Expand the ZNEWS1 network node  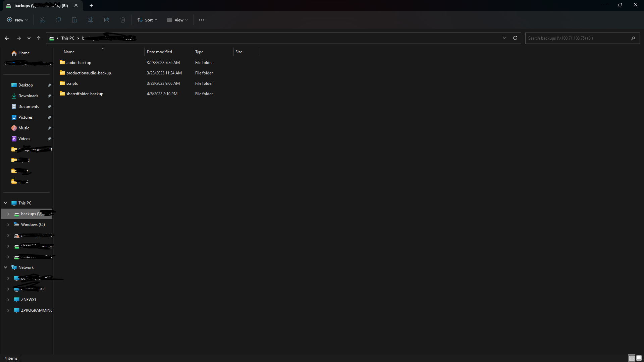tap(8, 300)
